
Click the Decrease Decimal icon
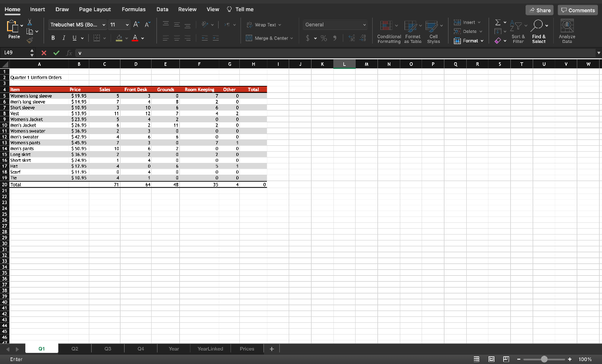pos(363,38)
